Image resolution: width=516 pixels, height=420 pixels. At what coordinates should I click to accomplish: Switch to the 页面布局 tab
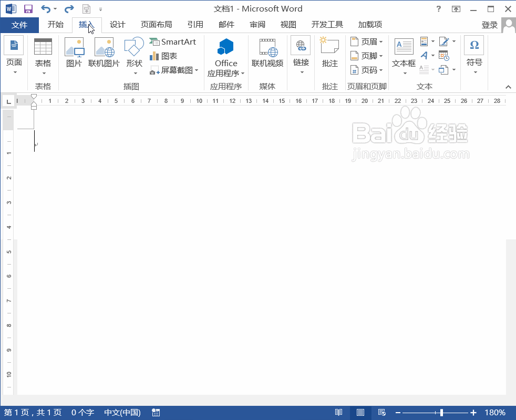click(156, 25)
